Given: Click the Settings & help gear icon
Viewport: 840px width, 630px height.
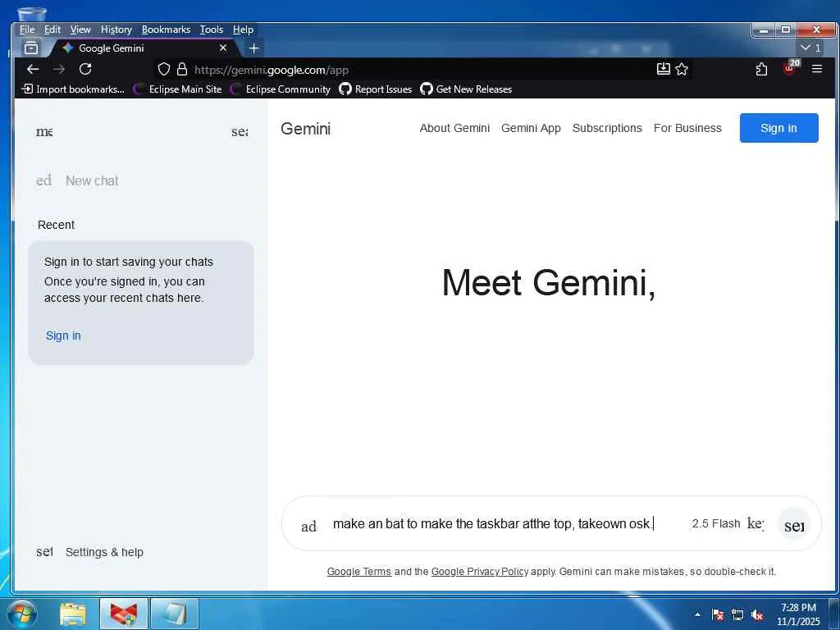Looking at the screenshot, I should (44, 551).
